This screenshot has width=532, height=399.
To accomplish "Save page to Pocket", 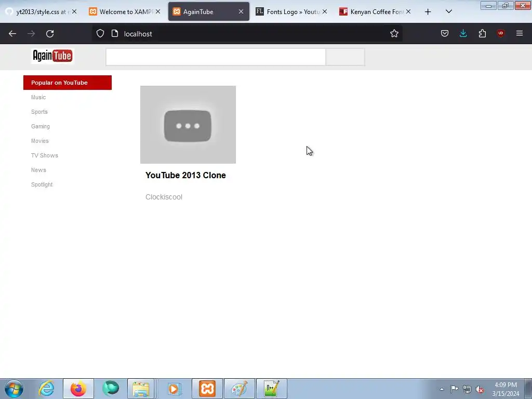I will [x=445, y=34].
